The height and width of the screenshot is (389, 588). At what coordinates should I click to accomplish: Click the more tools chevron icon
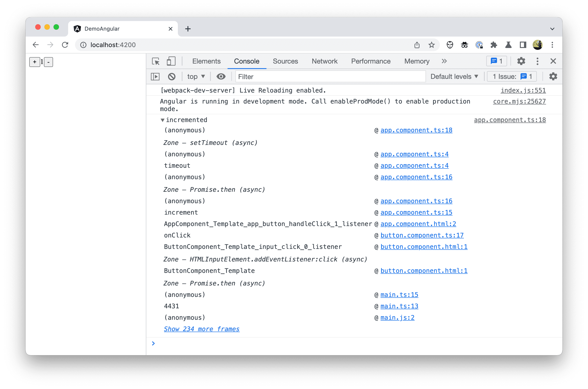443,61
